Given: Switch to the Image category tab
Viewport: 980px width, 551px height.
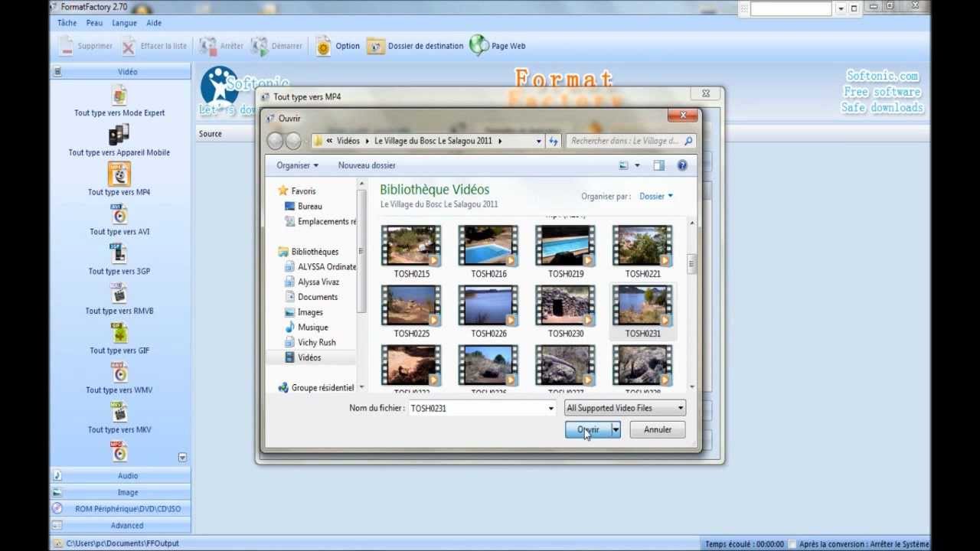Looking at the screenshot, I should pos(120,493).
